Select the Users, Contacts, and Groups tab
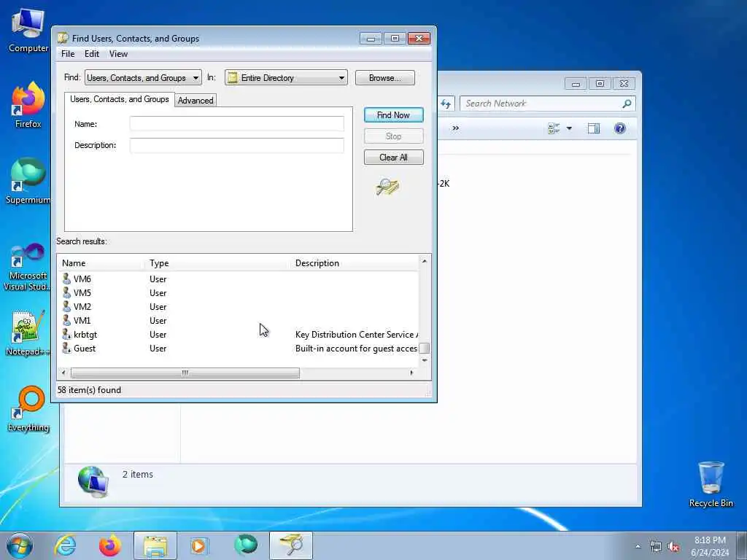Image resolution: width=747 pixels, height=560 pixels. pos(120,99)
